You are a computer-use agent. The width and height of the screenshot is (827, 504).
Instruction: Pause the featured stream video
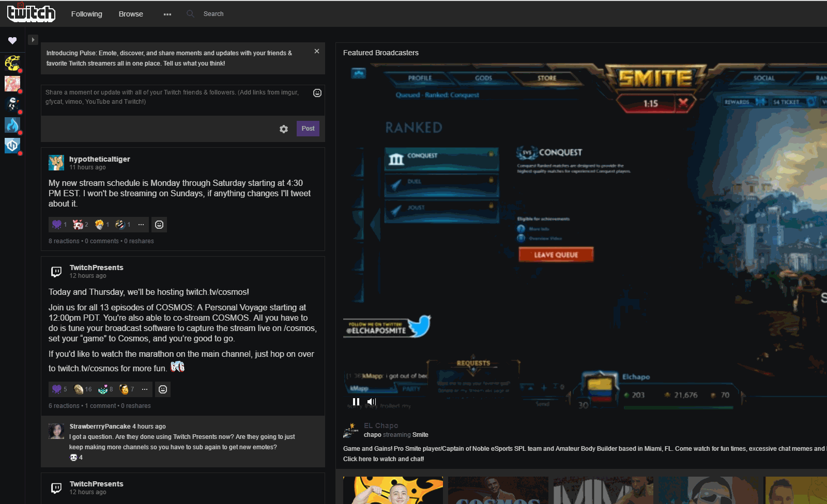(x=356, y=402)
